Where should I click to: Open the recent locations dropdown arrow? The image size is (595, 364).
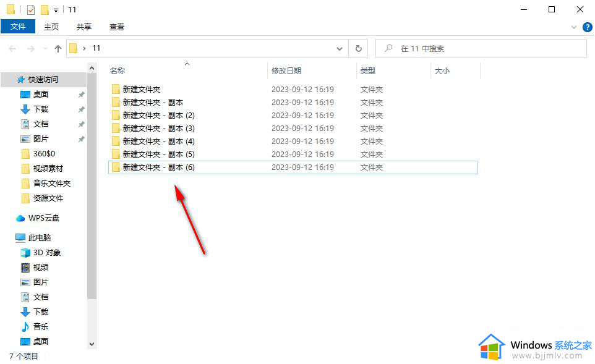46,49
